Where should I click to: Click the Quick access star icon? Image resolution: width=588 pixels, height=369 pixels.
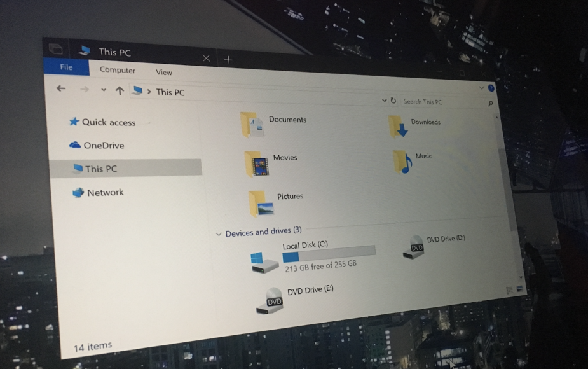74,122
